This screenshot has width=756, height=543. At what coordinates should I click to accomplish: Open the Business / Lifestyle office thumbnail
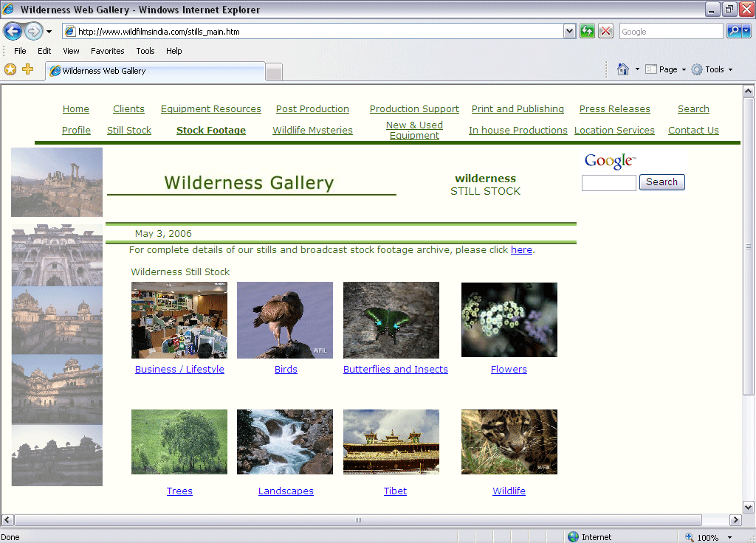(x=179, y=320)
